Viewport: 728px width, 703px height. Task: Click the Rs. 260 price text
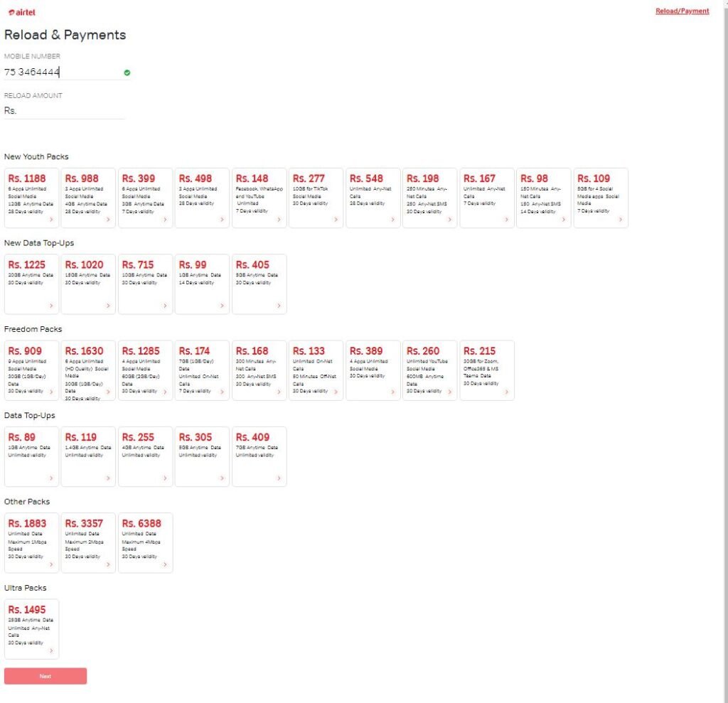coord(423,351)
